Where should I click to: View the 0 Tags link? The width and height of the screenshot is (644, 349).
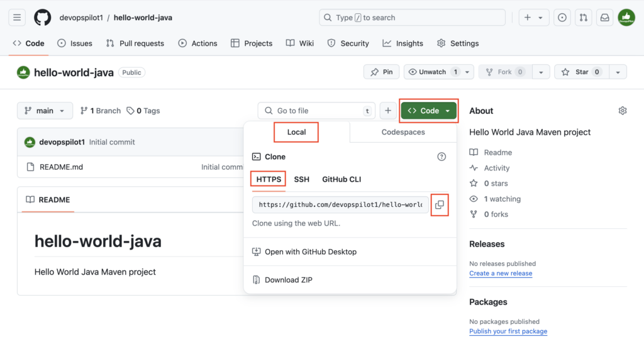(143, 111)
